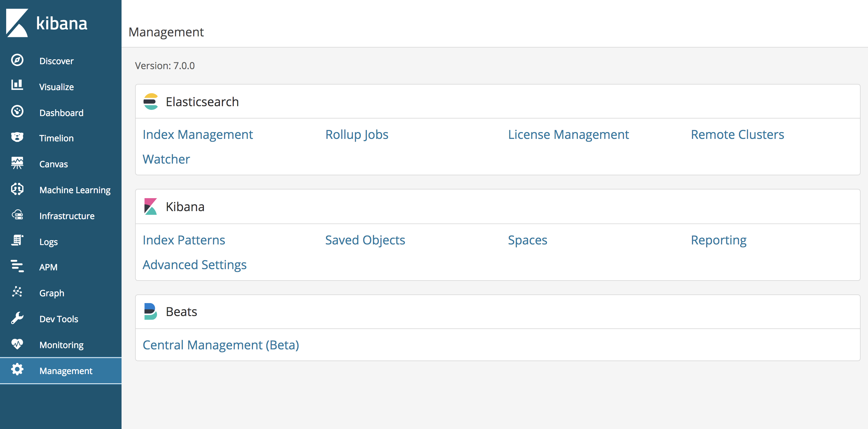Open Index Management link
Screen dimensions: 868x429
pyautogui.click(x=197, y=135)
